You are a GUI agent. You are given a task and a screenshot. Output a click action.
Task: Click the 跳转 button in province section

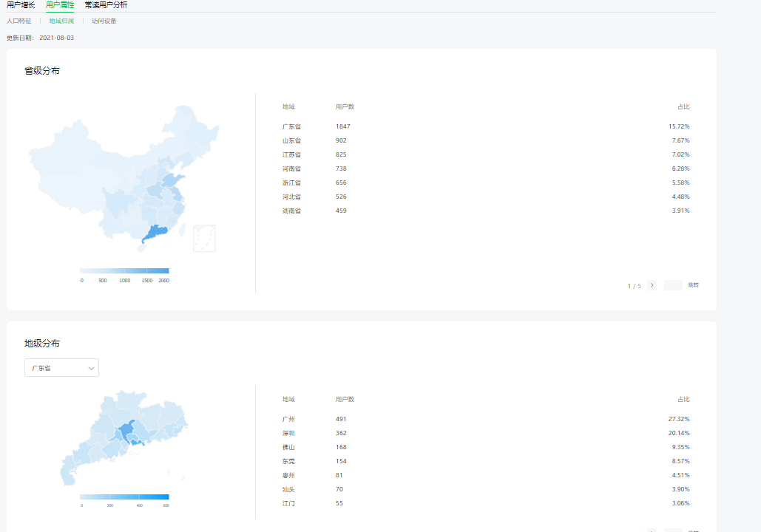(x=694, y=285)
